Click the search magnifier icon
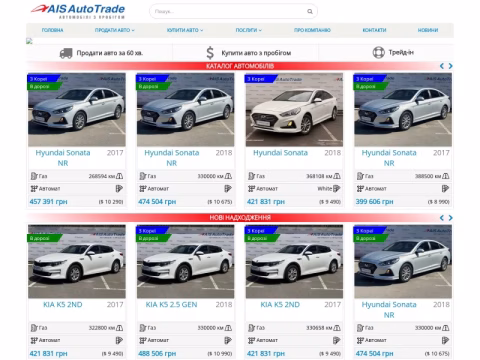Screen dimensions: 480x360 pyautogui.click(x=310, y=12)
